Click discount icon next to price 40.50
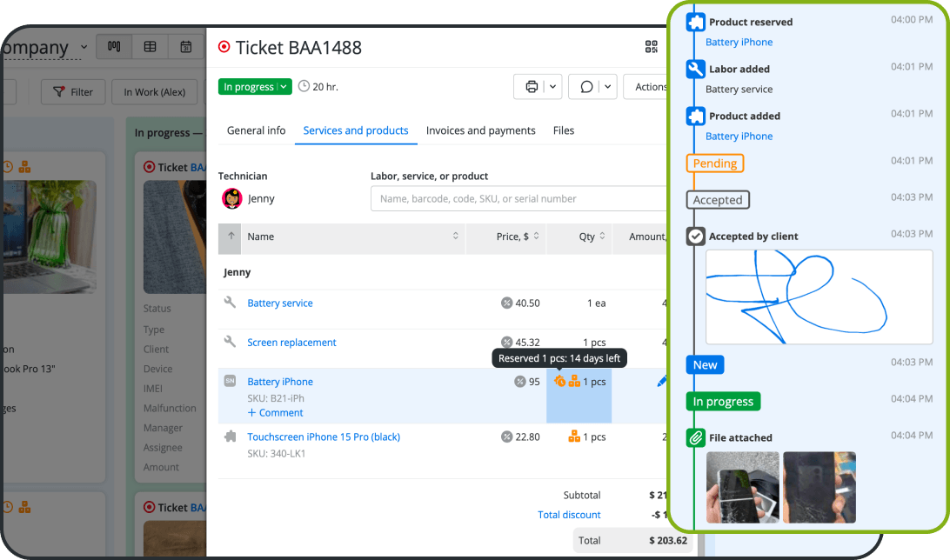 point(506,303)
